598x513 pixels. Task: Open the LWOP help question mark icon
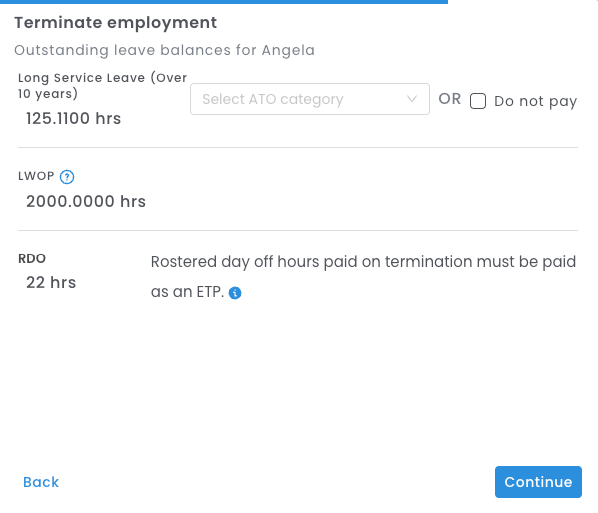[67, 177]
